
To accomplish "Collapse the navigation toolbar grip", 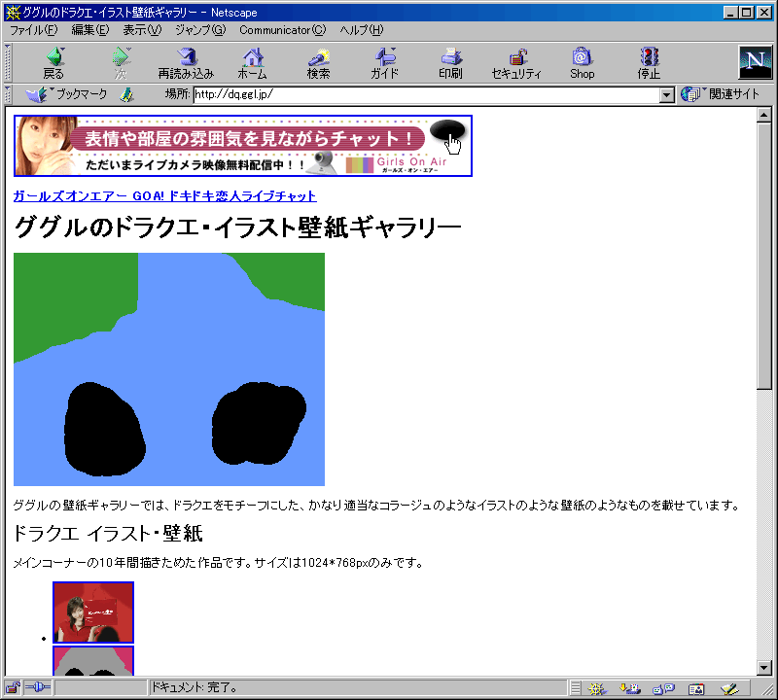I will (8, 63).
